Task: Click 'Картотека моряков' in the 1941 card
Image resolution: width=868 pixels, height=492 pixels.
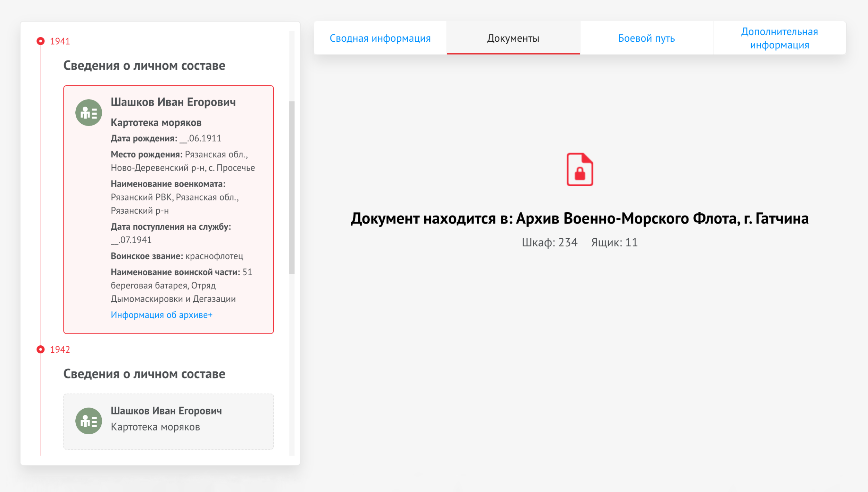Action: (156, 123)
